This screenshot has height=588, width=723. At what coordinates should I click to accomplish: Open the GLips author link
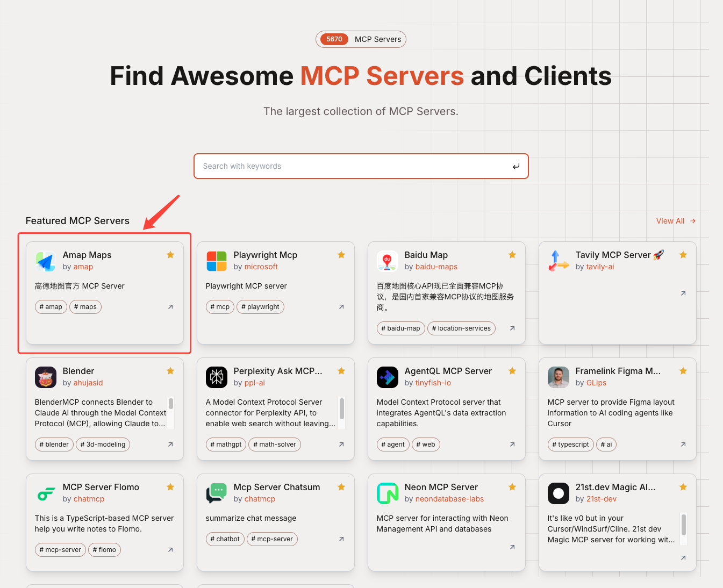pos(596,383)
